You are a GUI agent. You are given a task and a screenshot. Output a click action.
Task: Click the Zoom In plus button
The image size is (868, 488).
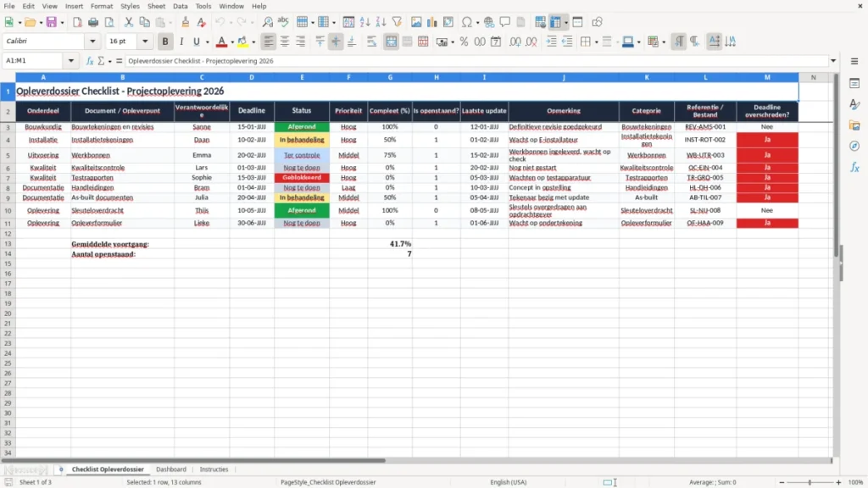coord(838,482)
